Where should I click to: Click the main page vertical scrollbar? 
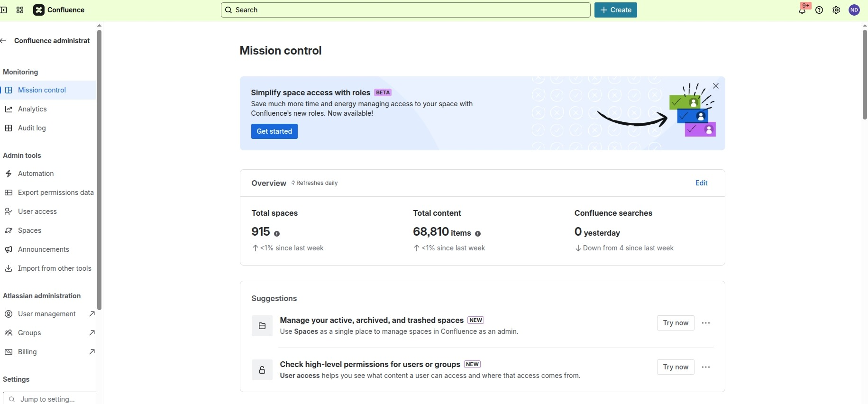pos(865,76)
